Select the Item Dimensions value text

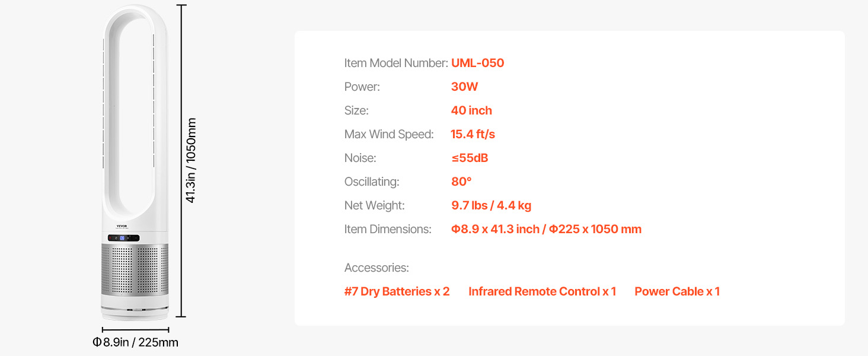[546, 229]
